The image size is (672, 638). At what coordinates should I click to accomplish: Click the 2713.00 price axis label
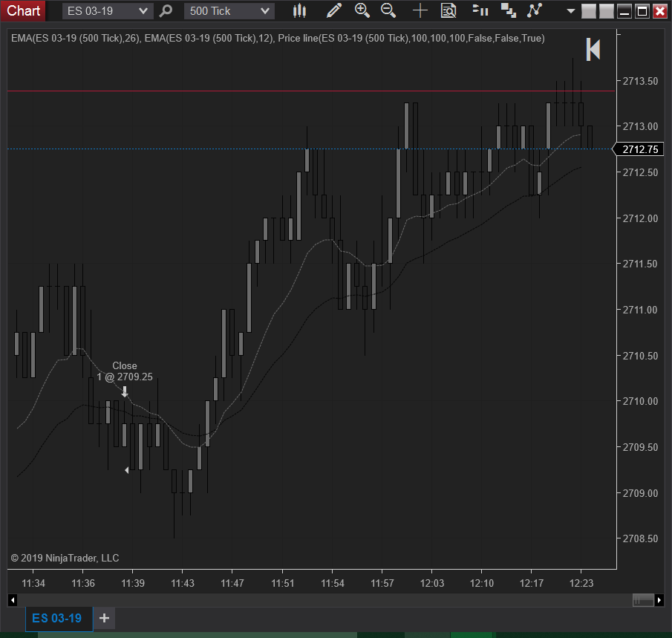[640, 126]
